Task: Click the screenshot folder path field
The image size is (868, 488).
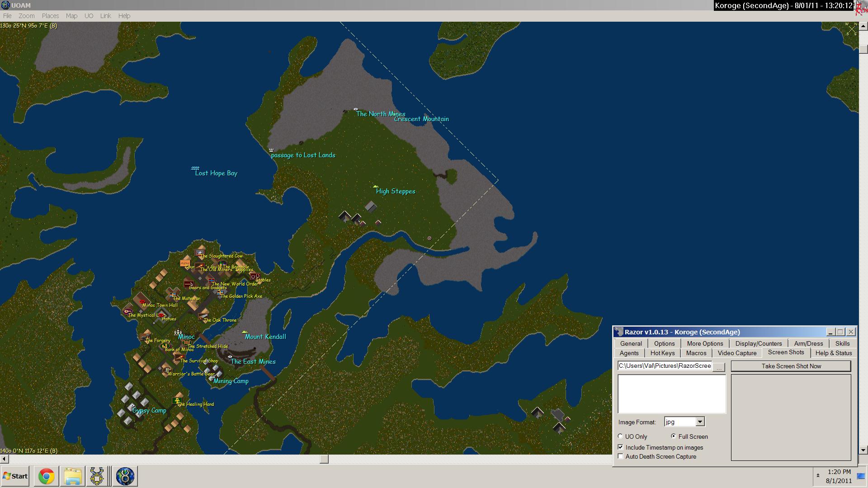Action: click(x=665, y=366)
